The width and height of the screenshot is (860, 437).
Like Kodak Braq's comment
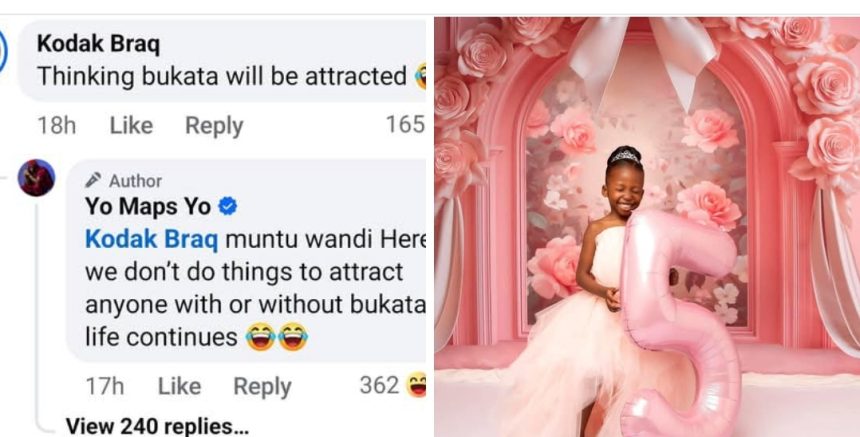pos(131,125)
